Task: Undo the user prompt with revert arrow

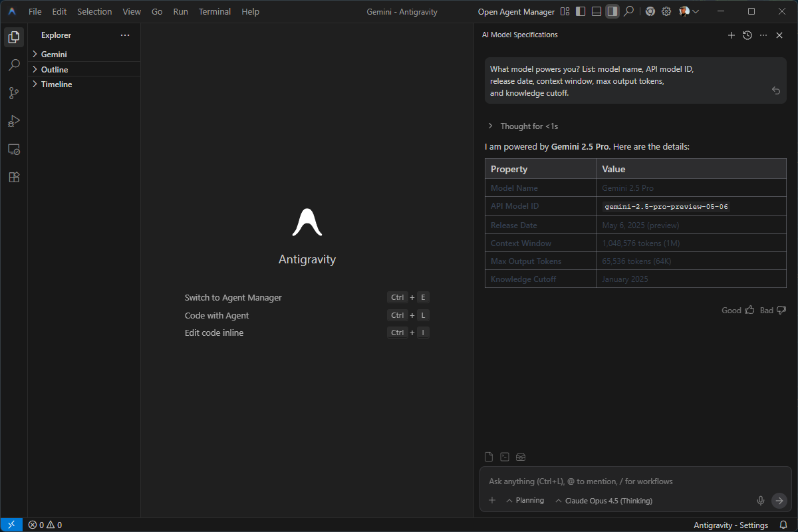Action: 775,90
